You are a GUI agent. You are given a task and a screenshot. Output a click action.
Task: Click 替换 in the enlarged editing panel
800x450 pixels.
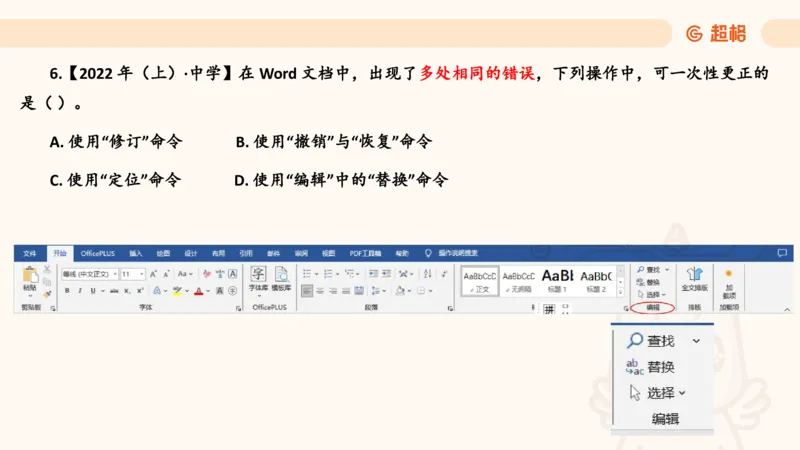pyautogui.click(x=651, y=367)
